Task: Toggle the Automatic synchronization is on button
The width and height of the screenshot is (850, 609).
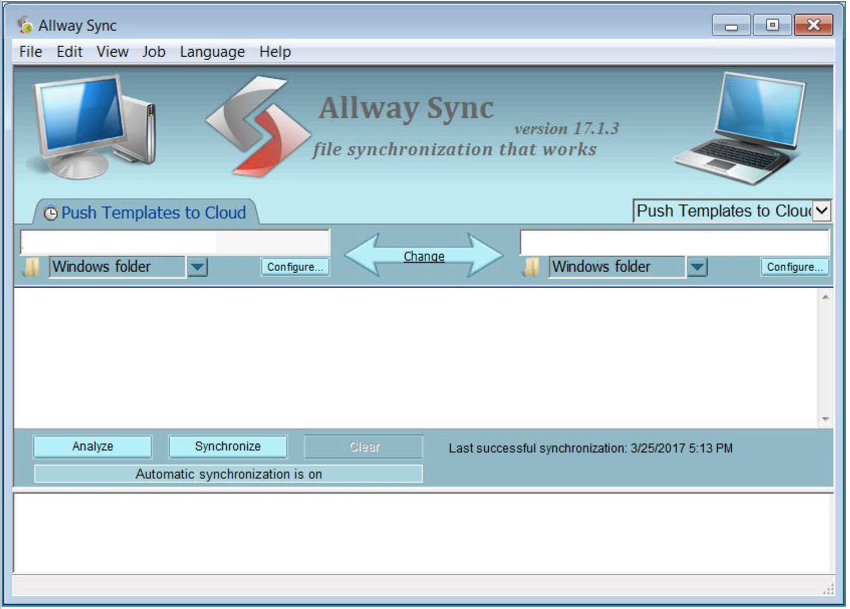Action: pos(228,474)
